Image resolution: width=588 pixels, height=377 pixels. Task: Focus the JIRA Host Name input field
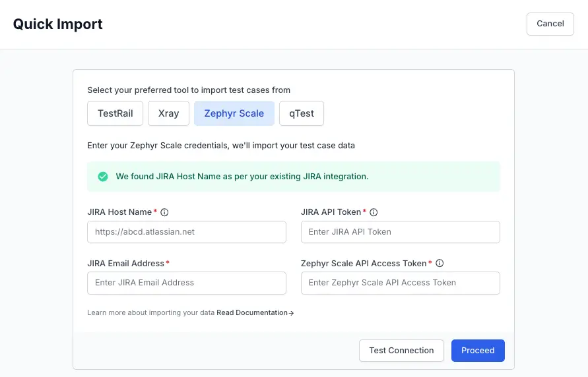187,232
